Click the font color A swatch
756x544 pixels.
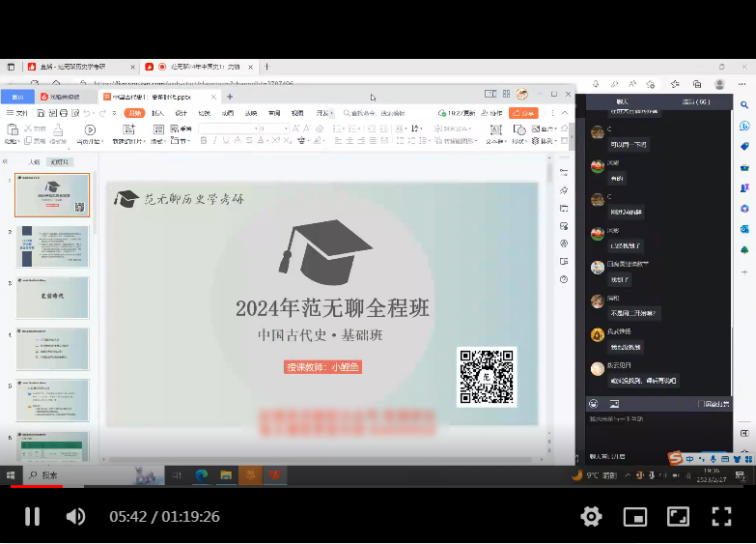tap(261, 140)
